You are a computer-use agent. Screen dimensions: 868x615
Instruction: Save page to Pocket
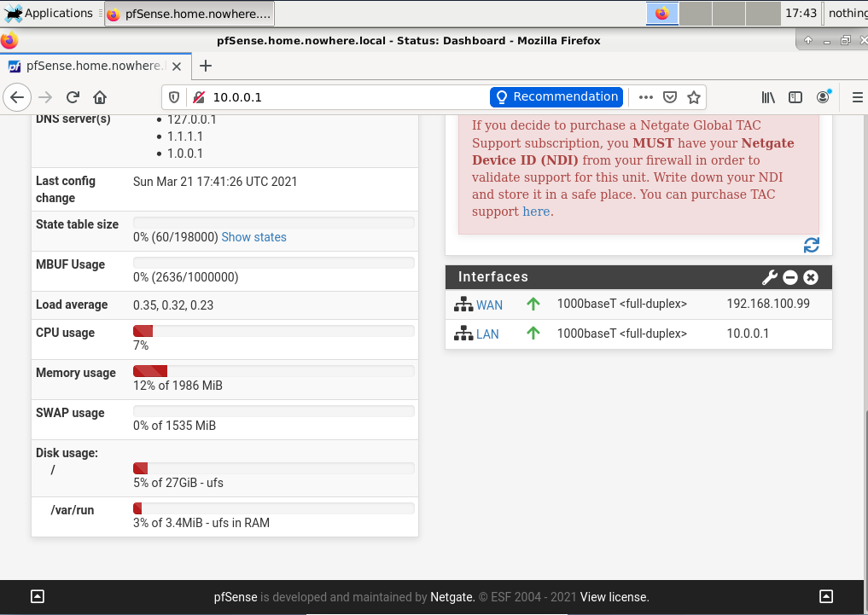pyautogui.click(x=670, y=97)
